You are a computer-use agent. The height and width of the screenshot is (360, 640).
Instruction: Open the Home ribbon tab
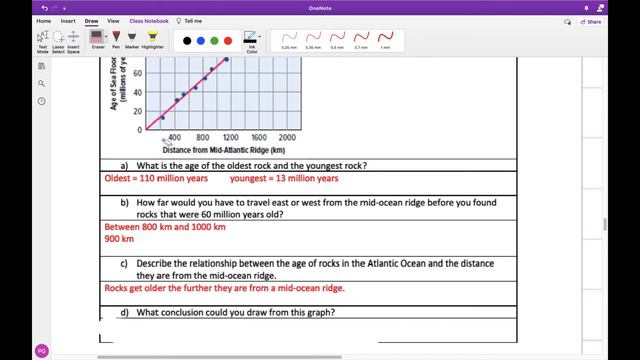coord(44,21)
